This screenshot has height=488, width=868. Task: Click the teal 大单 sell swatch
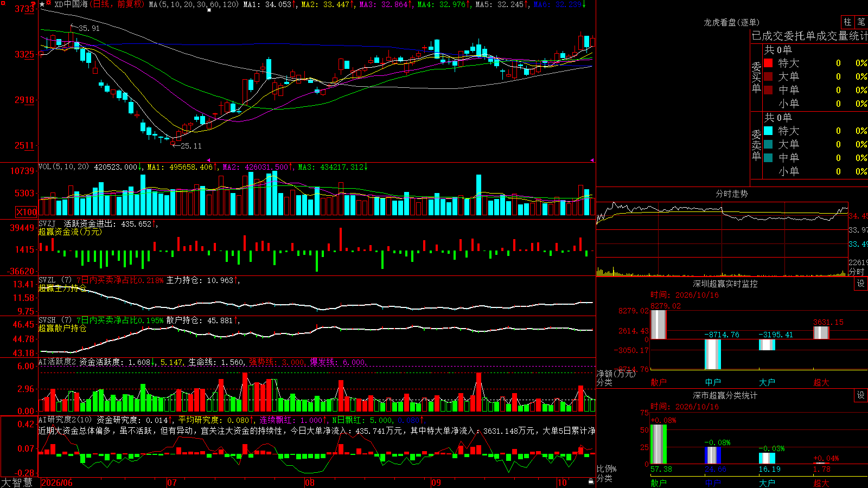tap(768, 144)
